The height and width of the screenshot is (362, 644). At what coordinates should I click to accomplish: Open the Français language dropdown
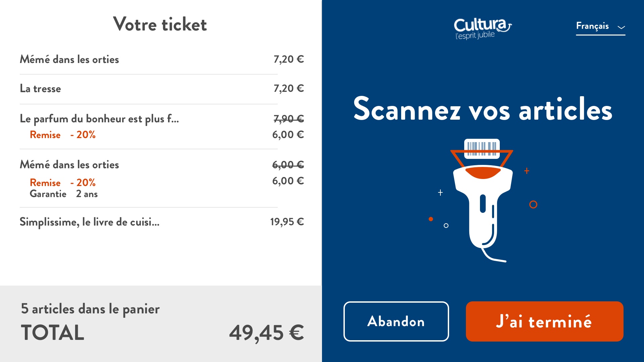(600, 26)
